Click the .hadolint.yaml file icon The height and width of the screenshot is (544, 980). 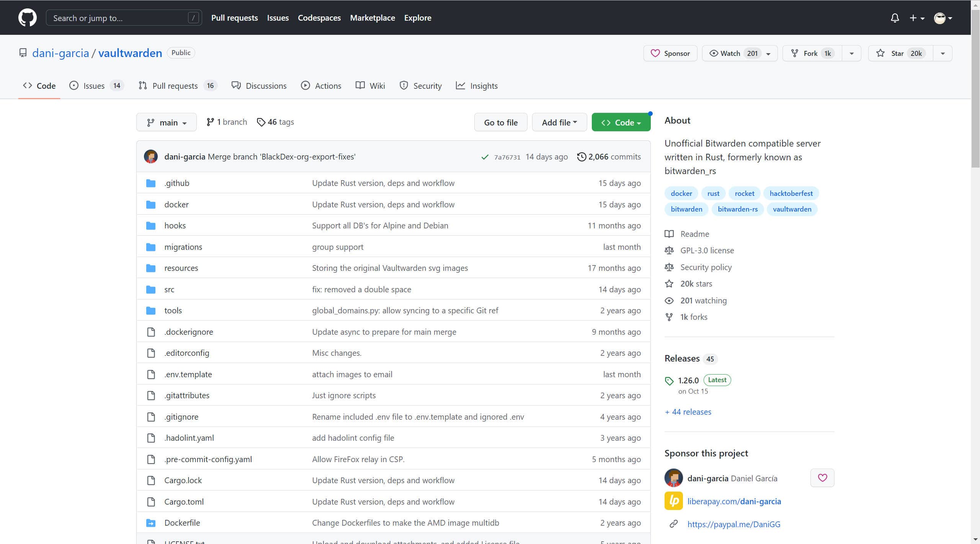point(151,438)
